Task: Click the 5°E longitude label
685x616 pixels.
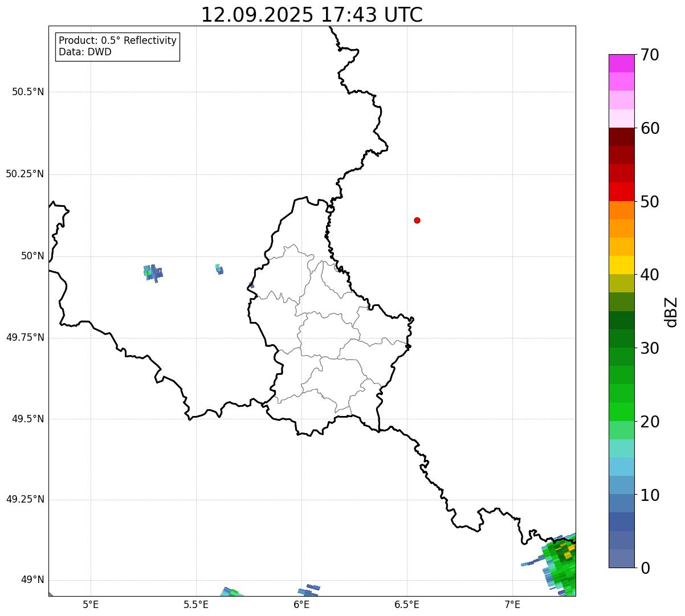Action: (91, 605)
